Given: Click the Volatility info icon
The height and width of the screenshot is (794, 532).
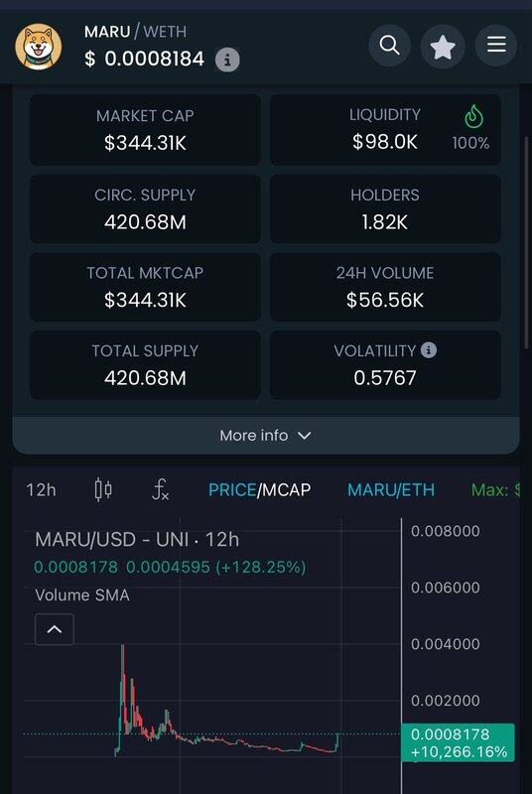Looking at the screenshot, I should (429, 350).
